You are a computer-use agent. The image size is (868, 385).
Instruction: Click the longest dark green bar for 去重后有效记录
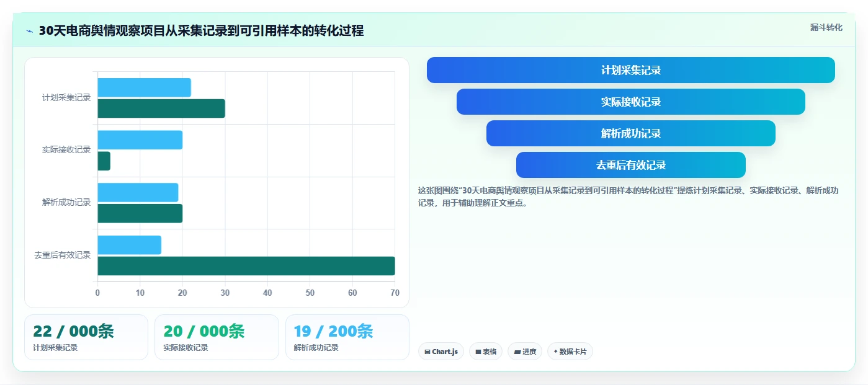click(x=246, y=266)
